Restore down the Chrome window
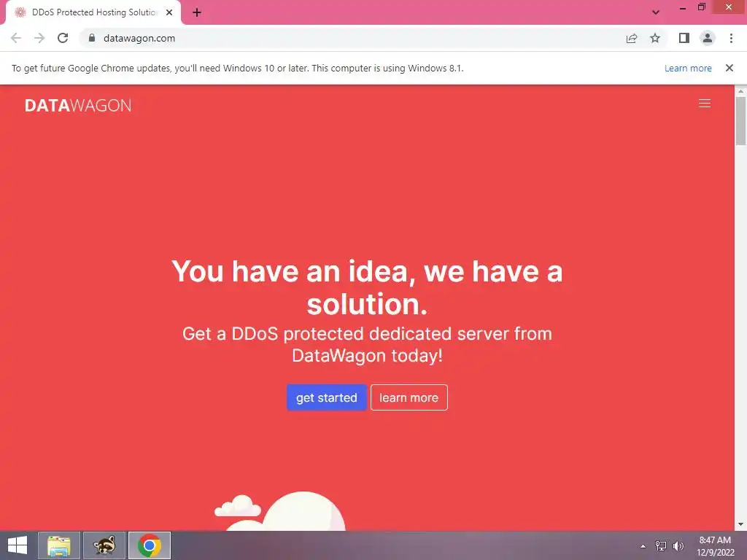 pyautogui.click(x=701, y=7)
